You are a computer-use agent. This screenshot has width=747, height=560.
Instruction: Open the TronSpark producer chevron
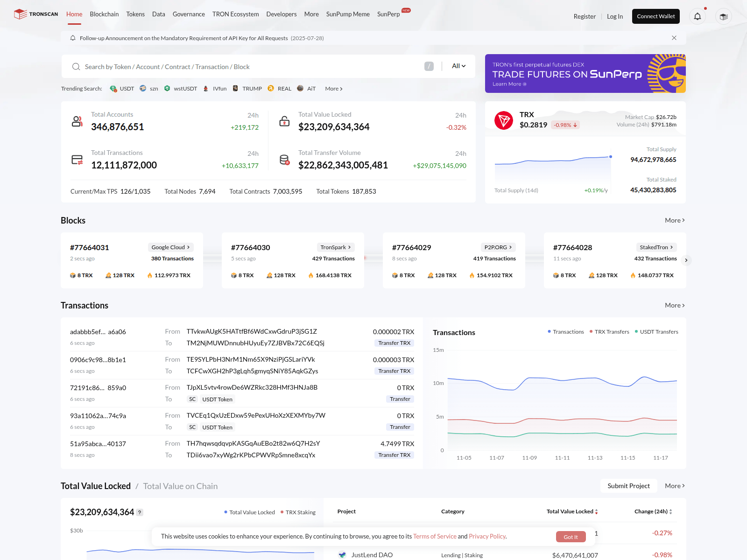click(x=349, y=247)
